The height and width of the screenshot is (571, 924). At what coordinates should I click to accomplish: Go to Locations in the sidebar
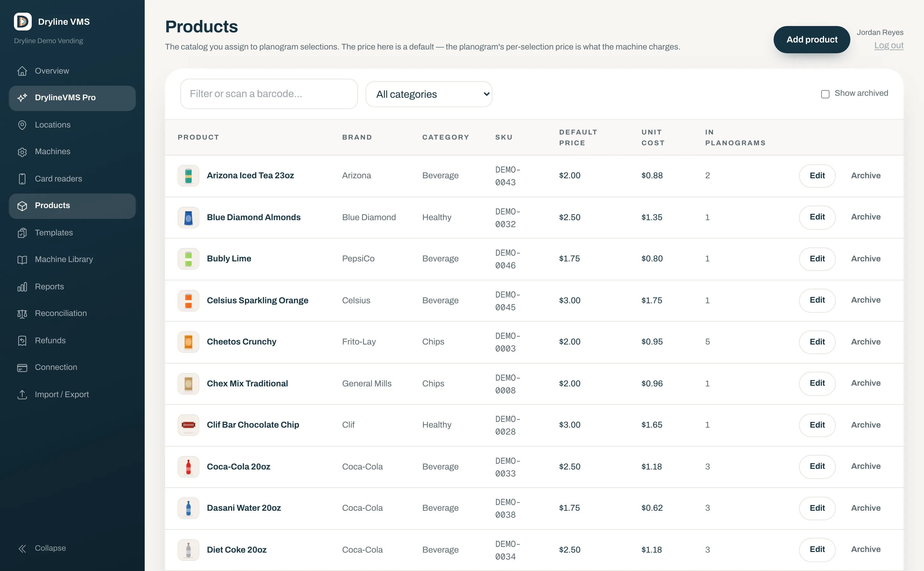(72, 125)
